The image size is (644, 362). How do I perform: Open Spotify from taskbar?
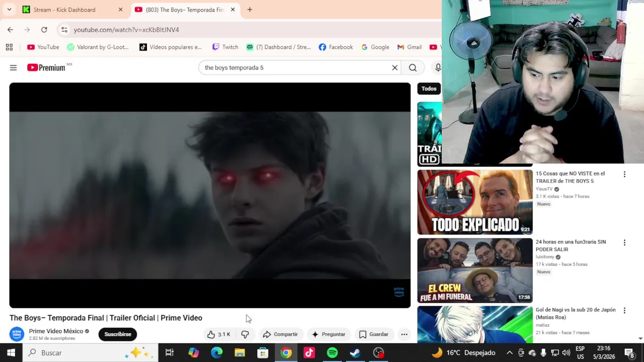point(332,353)
